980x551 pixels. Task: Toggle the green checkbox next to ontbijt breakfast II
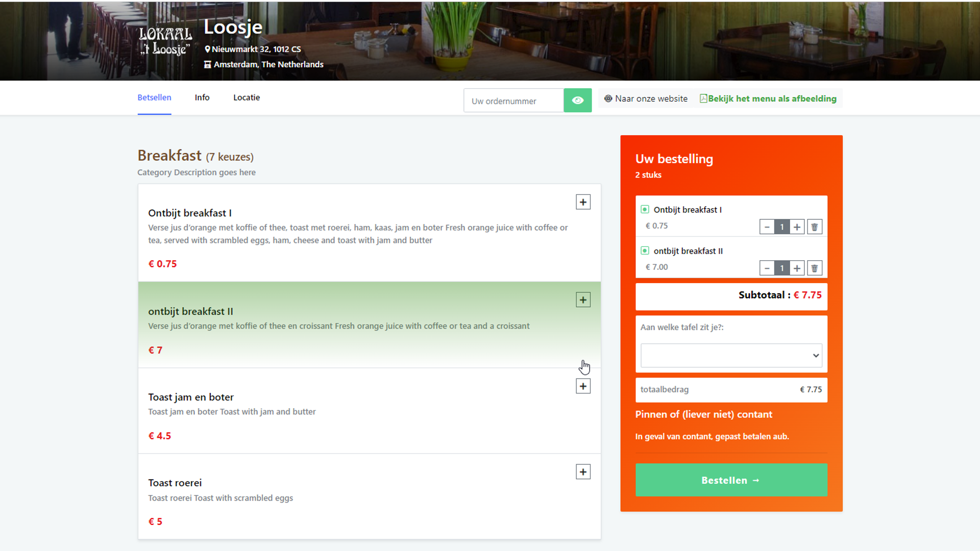644,251
